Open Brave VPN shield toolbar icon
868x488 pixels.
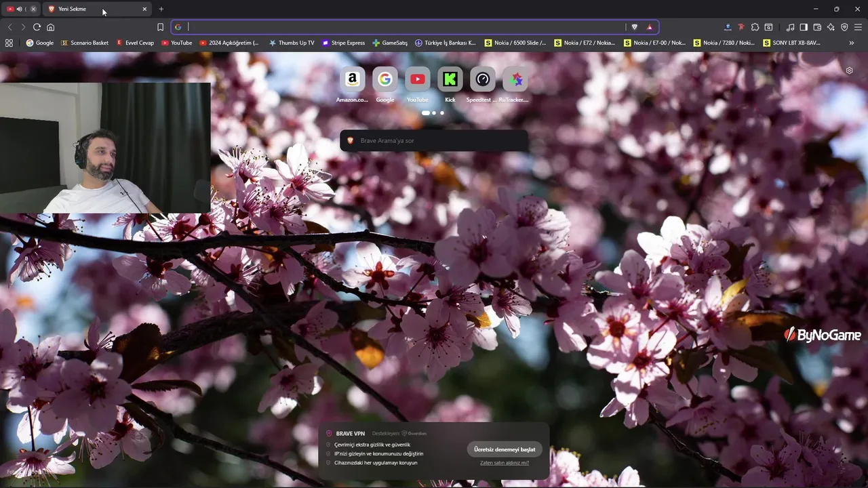844,27
